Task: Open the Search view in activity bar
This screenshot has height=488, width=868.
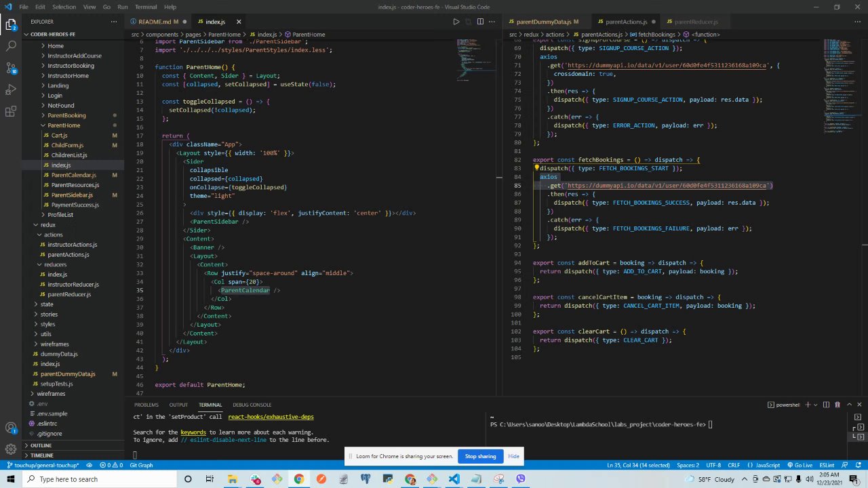Action: 11,46
